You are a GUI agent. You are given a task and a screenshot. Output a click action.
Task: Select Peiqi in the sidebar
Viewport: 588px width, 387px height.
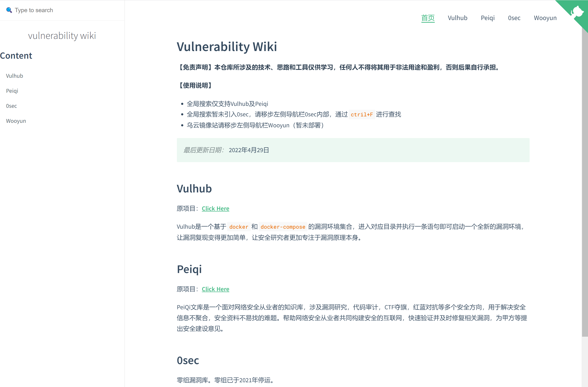[12, 91]
